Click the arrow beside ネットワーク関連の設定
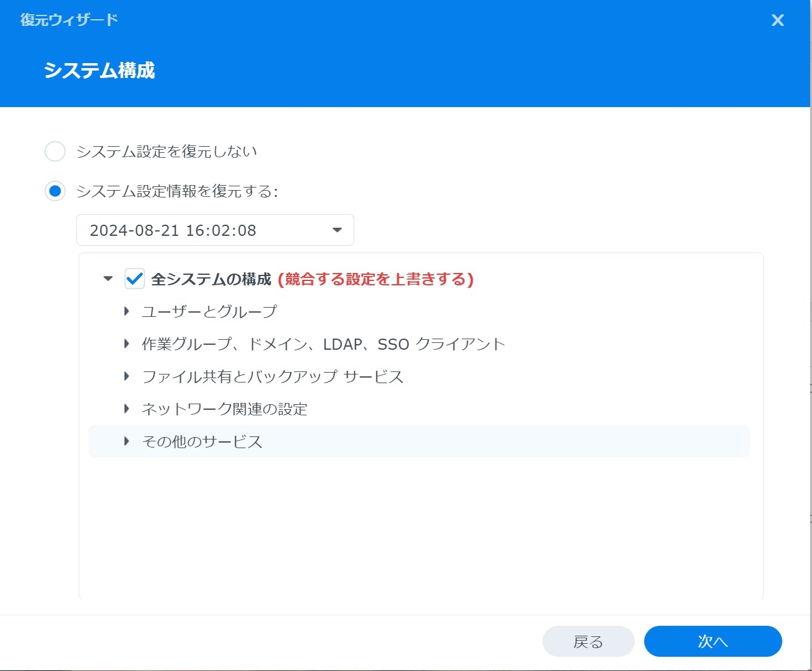 click(x=126, y=409)
